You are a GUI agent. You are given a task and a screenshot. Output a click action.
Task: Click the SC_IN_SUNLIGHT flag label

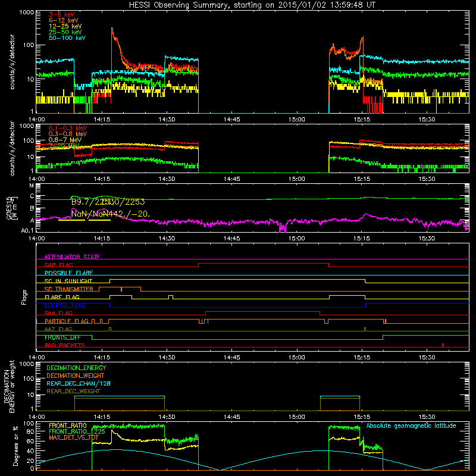[68, 281]
